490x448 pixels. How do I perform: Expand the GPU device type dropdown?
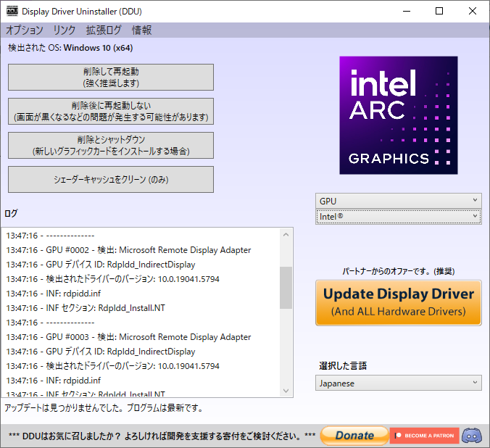tap(399, 201)
